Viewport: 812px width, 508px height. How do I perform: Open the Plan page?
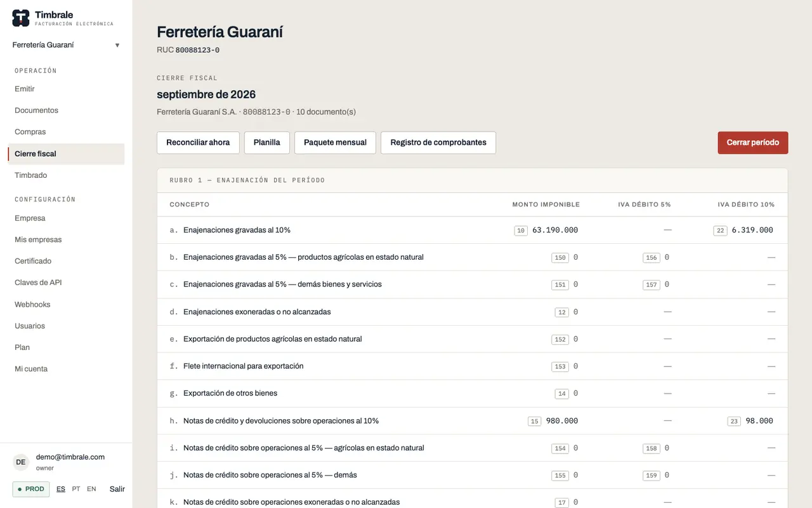pyautogui.click(x=22, y=347)
